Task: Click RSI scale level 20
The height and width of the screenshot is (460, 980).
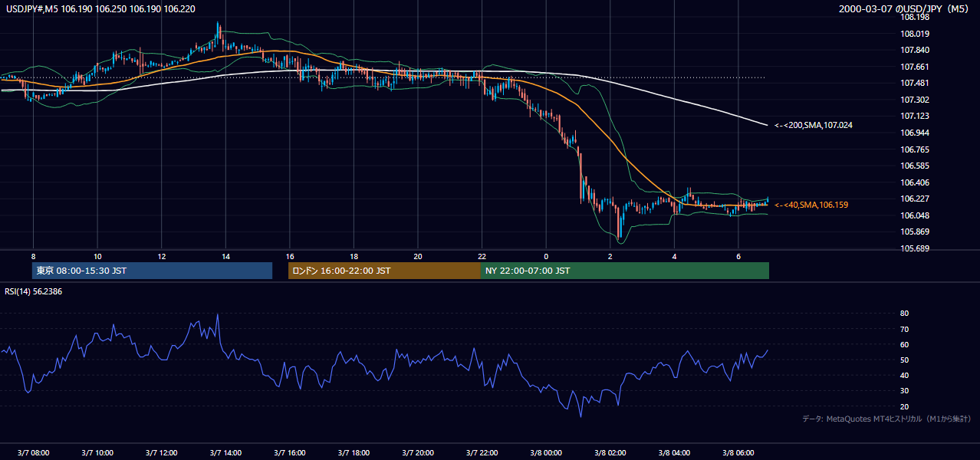Action: tap(904, 406)
